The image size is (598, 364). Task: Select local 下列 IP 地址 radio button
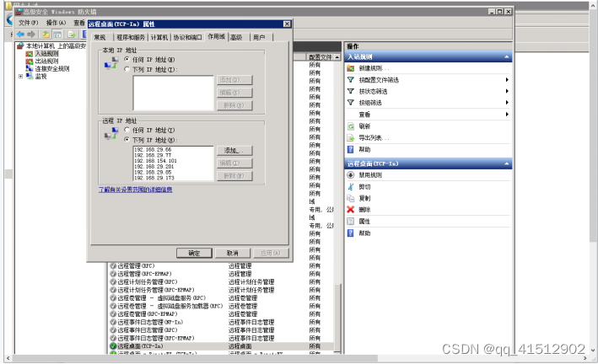tap(127, 69)
